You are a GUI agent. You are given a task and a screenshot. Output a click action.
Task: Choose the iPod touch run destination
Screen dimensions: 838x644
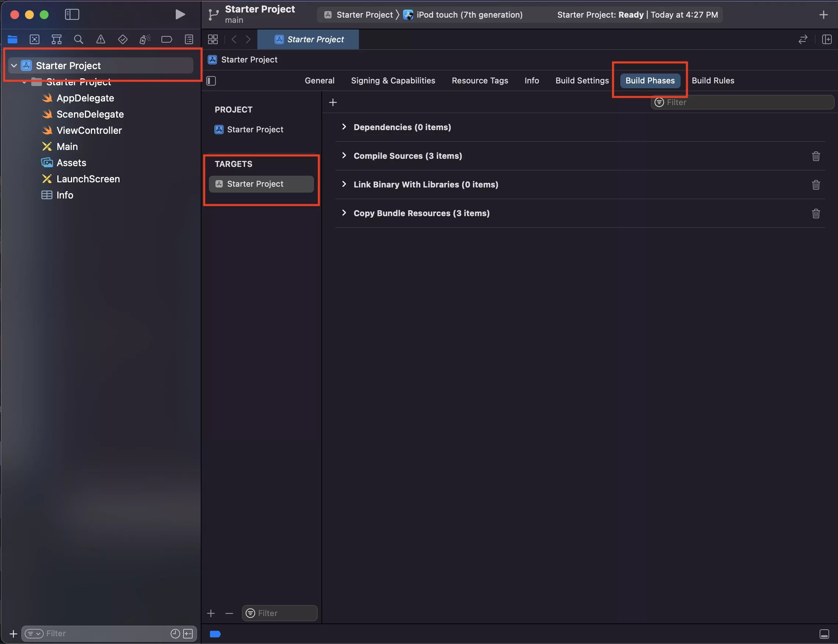[x=463, y=15]
